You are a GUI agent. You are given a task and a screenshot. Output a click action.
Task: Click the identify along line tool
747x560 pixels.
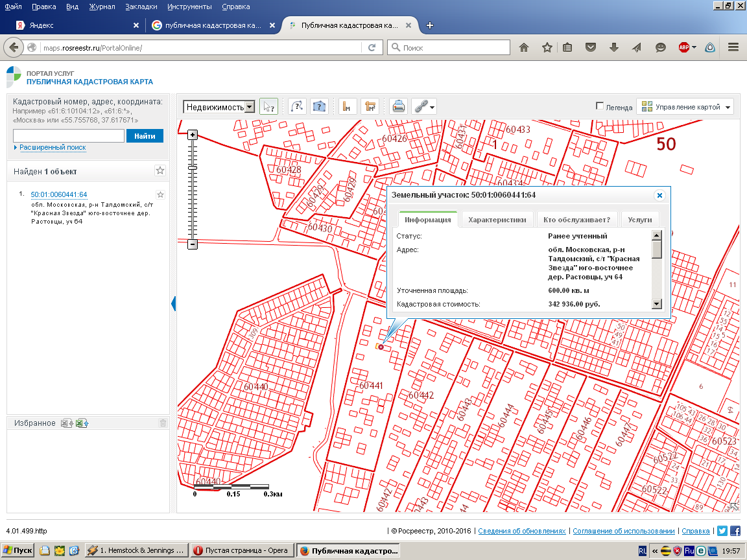297,107
